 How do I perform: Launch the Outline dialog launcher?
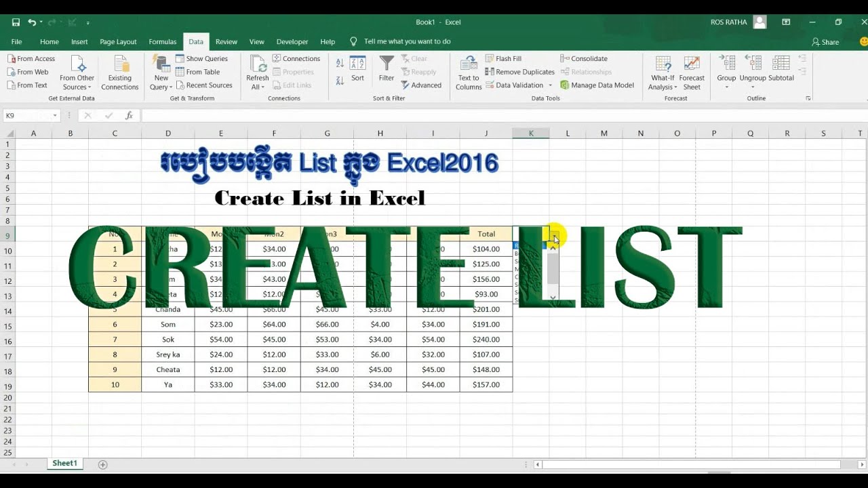point(808,98)
